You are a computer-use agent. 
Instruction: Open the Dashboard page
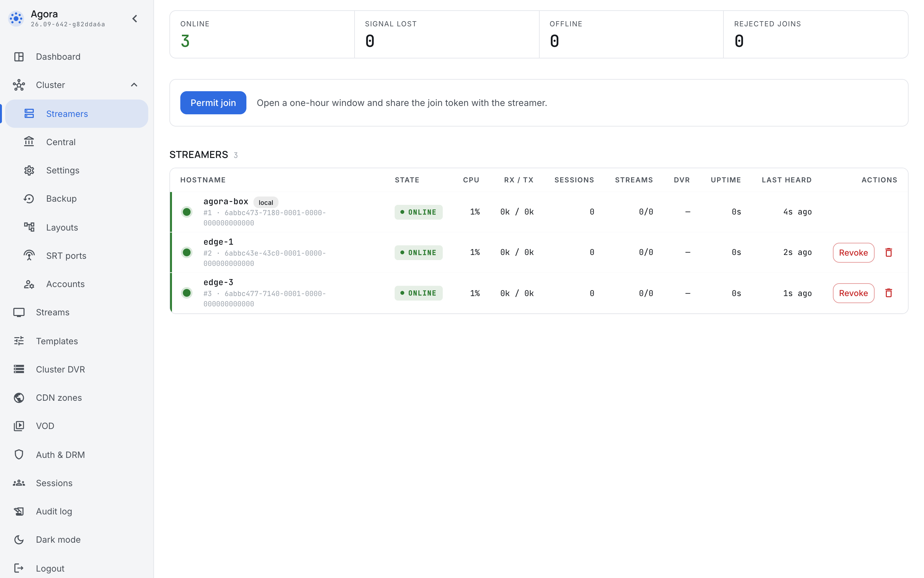coord(76,57)
